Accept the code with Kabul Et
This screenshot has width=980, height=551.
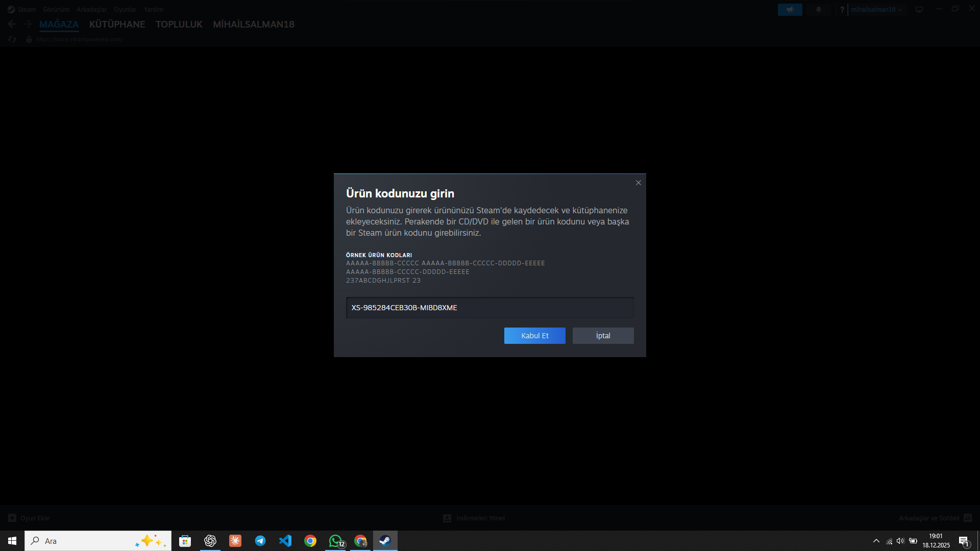click(534, 336)
